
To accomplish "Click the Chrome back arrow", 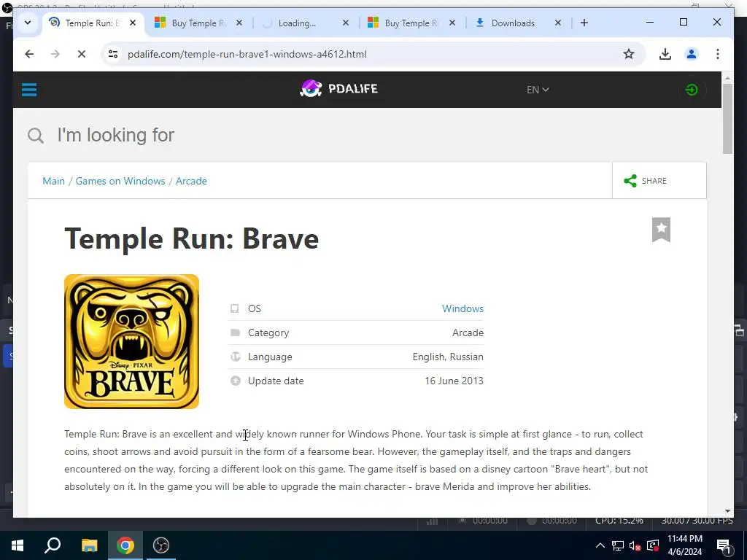I will coord(29,54).
